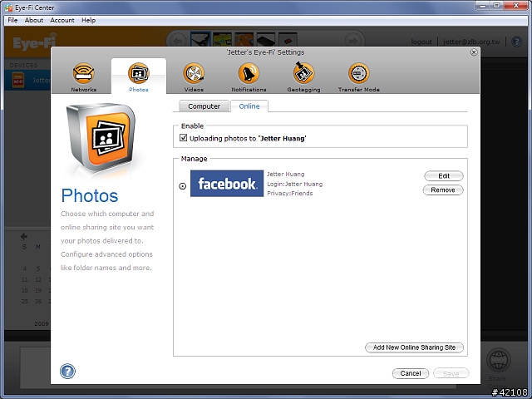Remove the facebook sharing account
This screenshot has width=532, height=399.
click(x=443, y=190)
